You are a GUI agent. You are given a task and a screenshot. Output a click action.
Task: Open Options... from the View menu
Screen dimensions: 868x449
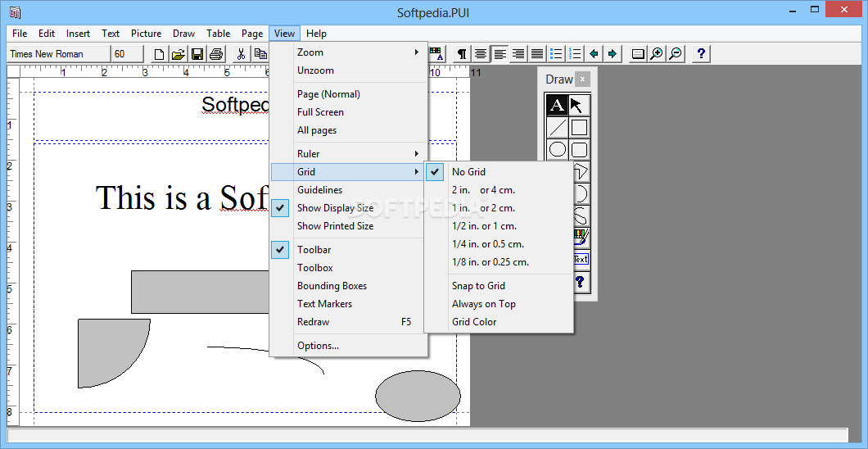(x=349, y=346)
